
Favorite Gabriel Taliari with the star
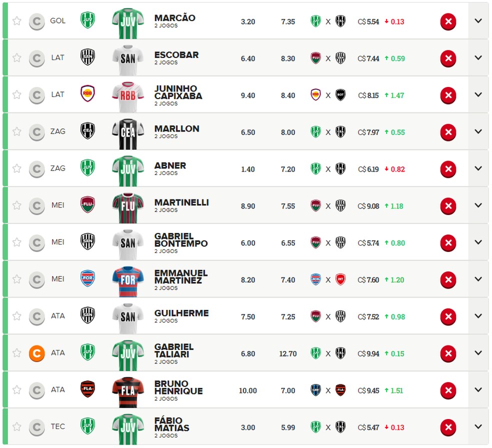tap(17, 353)
